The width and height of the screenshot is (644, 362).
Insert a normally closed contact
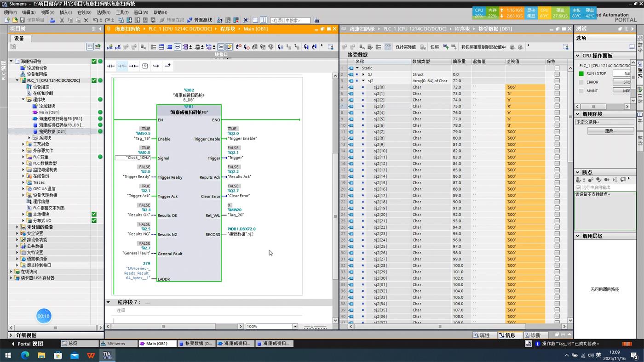click(122, 66)
